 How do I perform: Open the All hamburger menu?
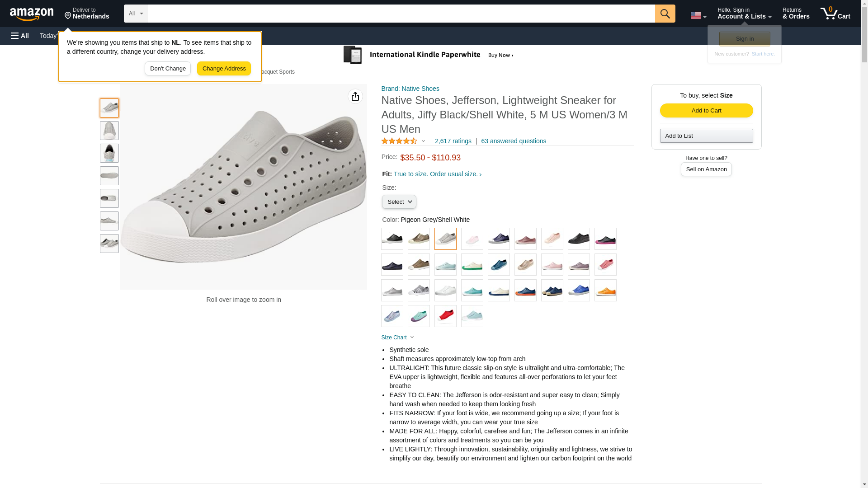[x=20, y=36]
